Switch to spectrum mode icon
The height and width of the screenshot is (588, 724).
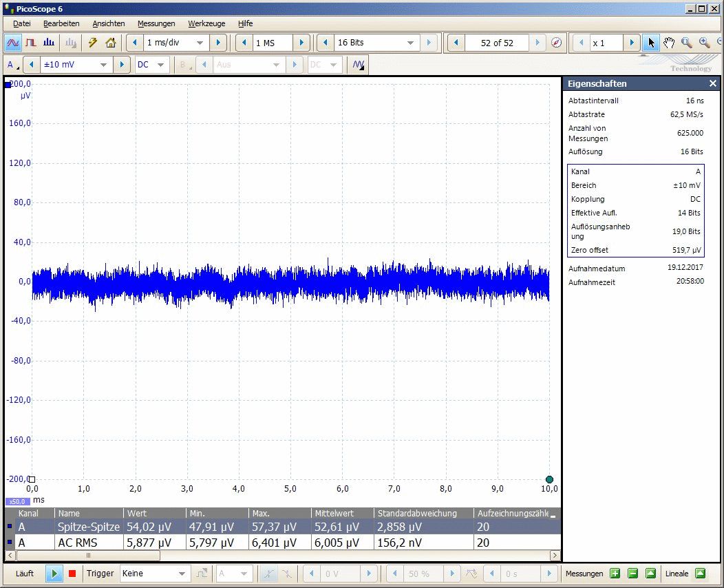click(x=49, y=43)
